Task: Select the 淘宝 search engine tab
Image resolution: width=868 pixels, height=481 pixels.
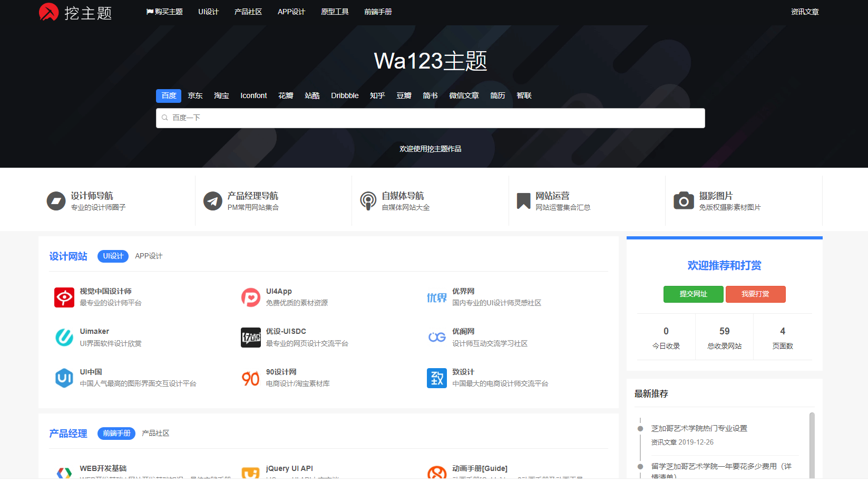Action: point(221,95)
